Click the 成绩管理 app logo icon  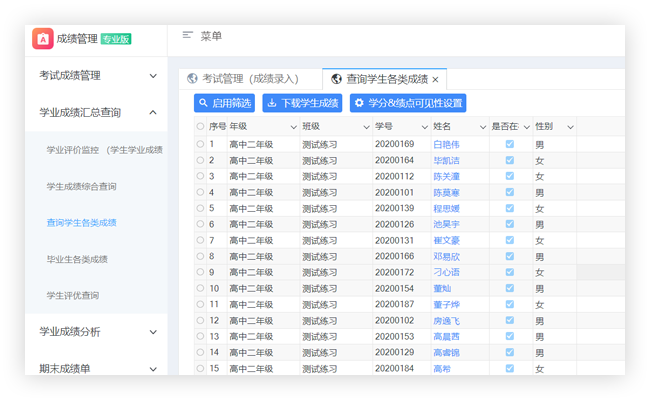coord(43,39)
